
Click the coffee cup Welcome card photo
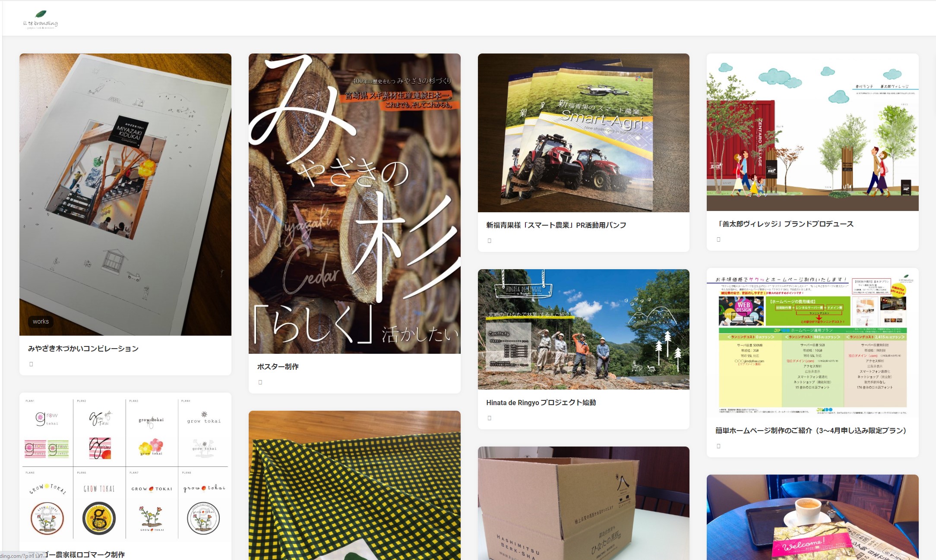(x=813, y=517)
